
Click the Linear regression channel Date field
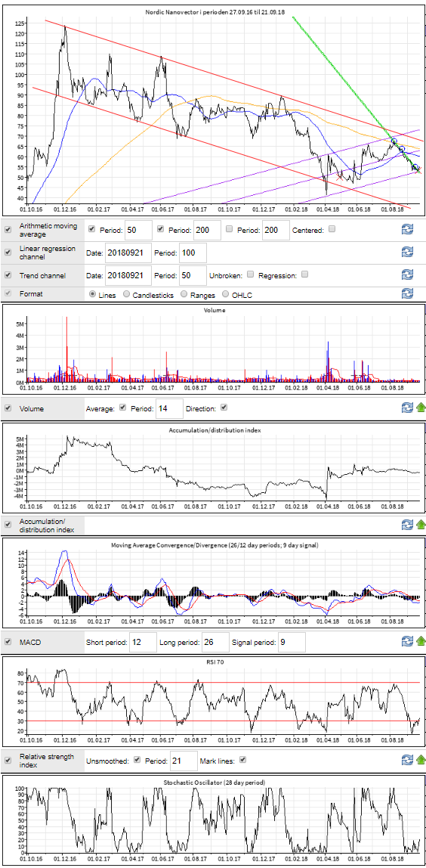point(128,253)
